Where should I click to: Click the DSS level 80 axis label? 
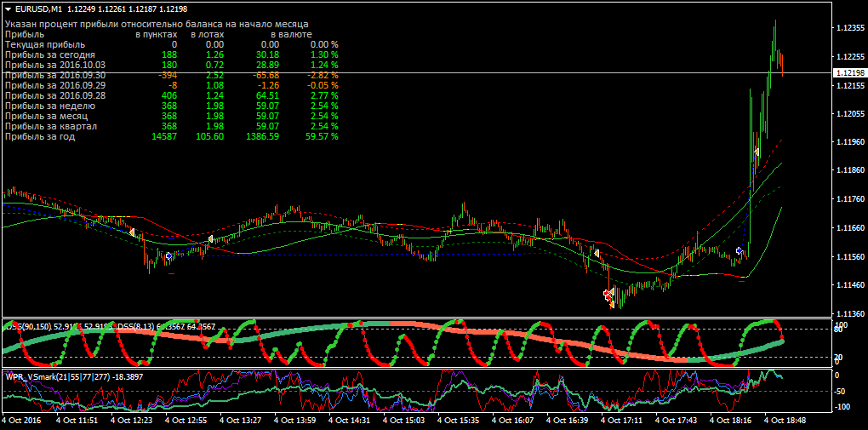pyautogui.click(x=840, y=330)
